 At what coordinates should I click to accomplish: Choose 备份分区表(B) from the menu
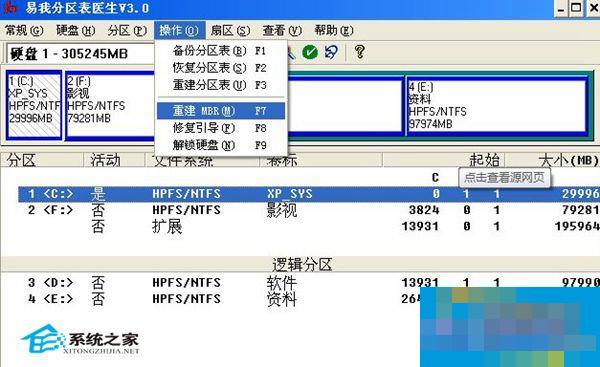pos(221,51)
